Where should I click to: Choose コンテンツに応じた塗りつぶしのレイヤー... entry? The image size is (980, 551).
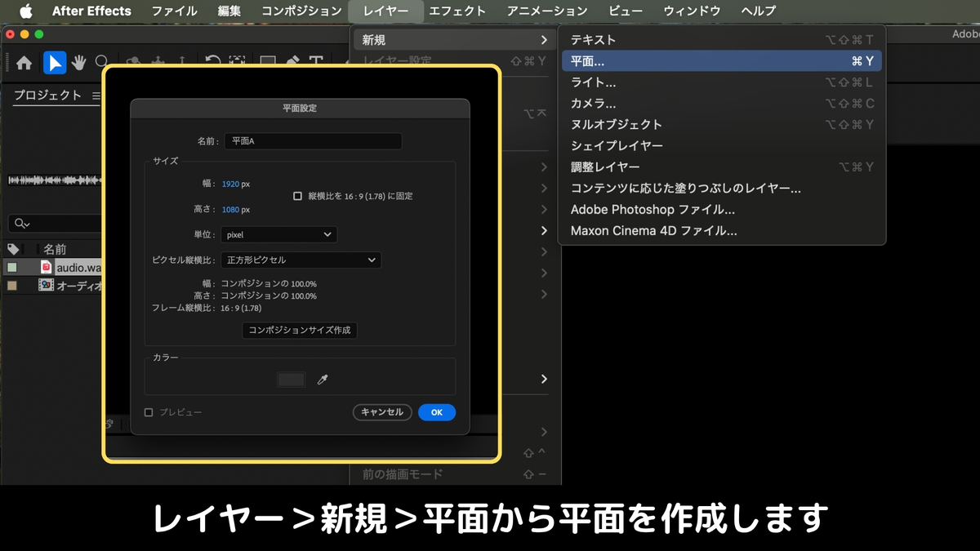pos(722,188)
